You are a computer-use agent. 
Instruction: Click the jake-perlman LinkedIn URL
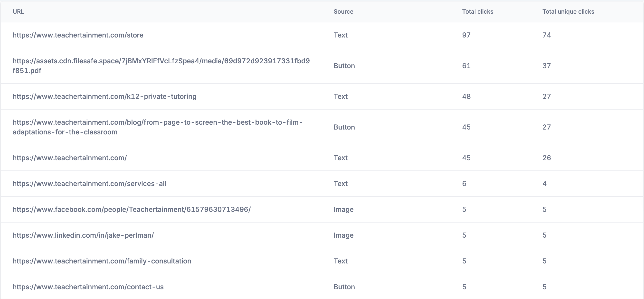[83, 235]
